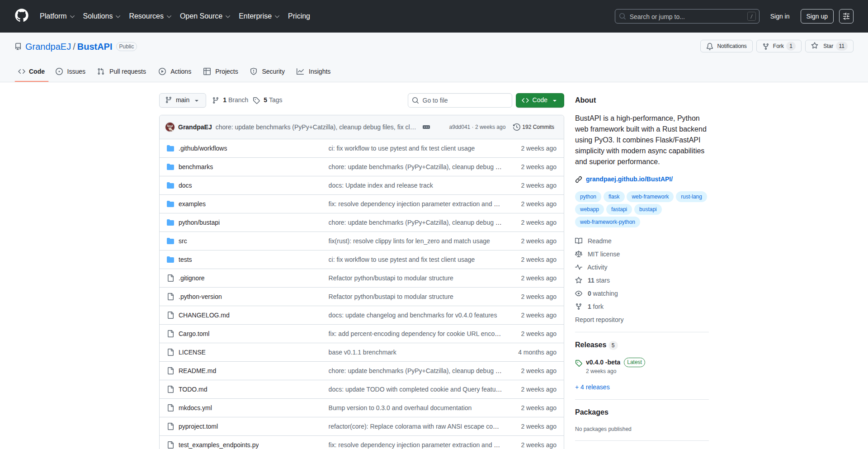Select the web-framework-python topic tag

607,222
